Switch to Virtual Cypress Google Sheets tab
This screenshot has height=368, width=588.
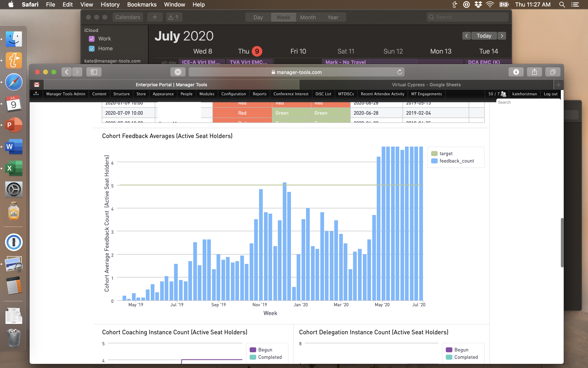tap(426, 85)
